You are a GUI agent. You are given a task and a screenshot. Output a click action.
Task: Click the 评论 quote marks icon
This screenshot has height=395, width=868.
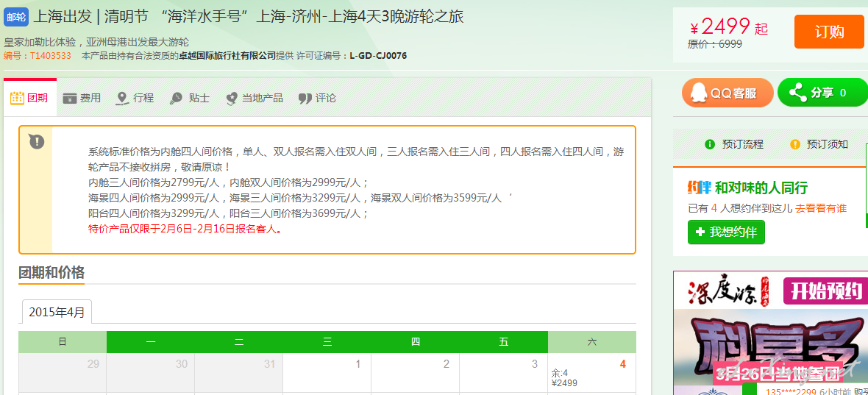[305, 99]
